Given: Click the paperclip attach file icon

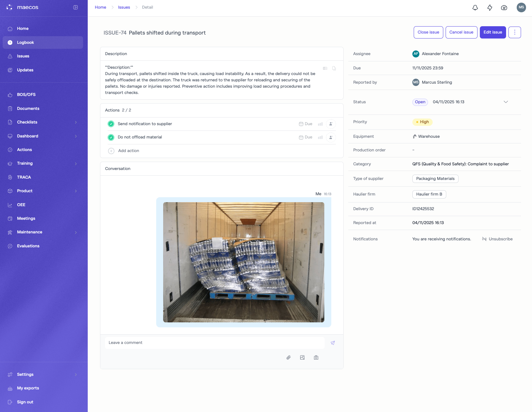Looking at the screenshot, I should click(x=288, y=358).
